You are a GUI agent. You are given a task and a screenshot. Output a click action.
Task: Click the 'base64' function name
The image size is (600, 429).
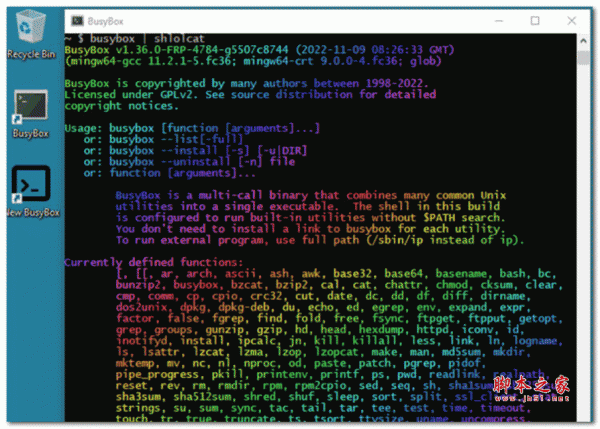pos(403,274)
